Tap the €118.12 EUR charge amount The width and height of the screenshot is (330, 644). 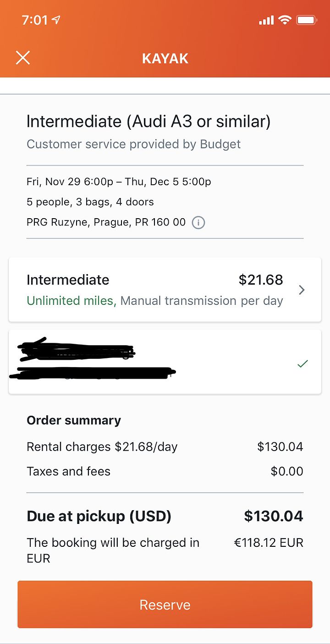pyautogui.click(x=269, y=543)
